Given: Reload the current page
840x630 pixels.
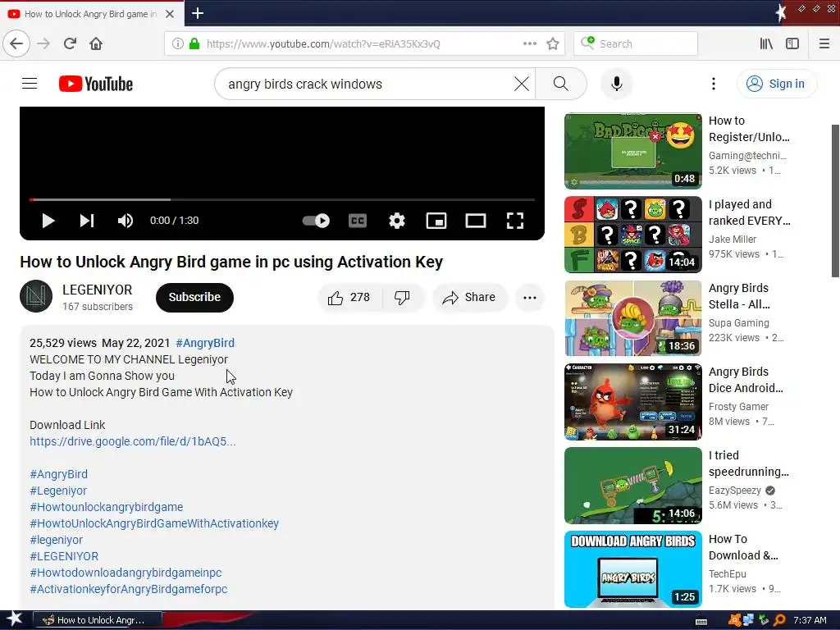Looking at the screenshot, I should tap(70, 43).
